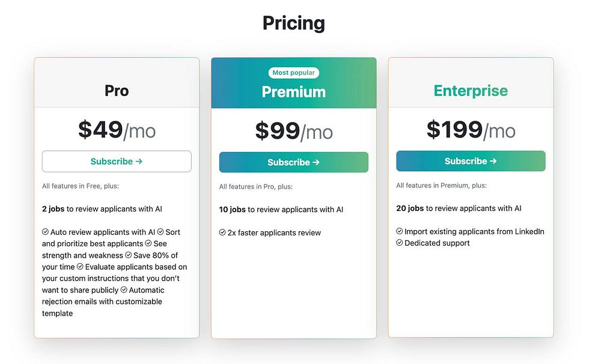
Task: Click the check icon before Auto review applicants
Action: coord(46,232)
